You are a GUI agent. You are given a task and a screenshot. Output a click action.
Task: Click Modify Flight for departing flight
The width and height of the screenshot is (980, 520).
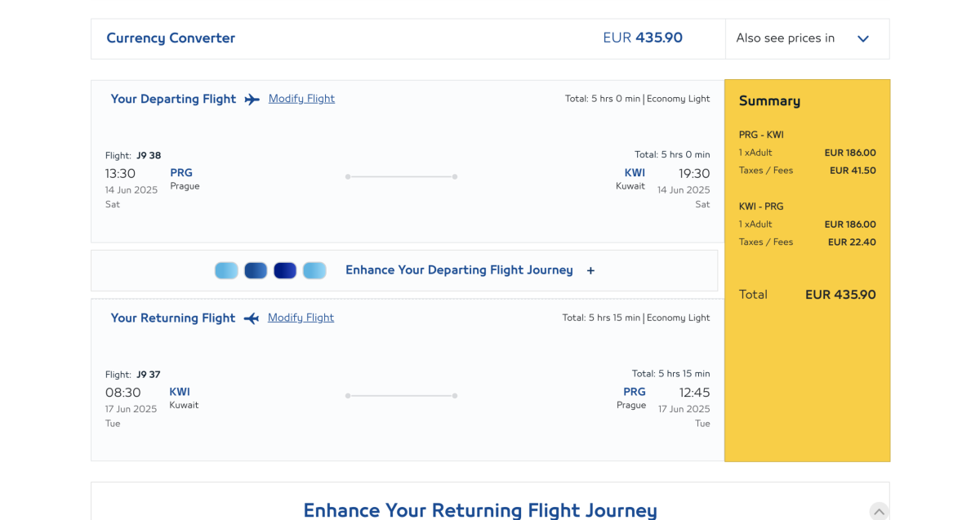[301, 99]
